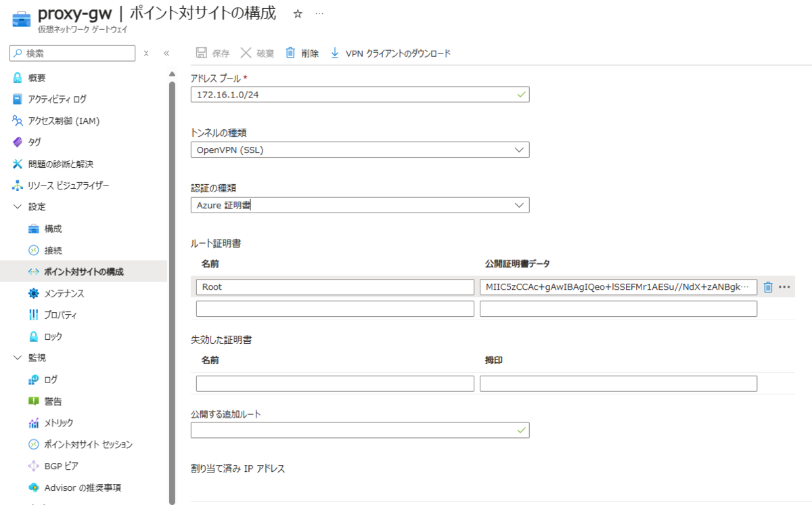Click the アクティビティ ログ icon
812x505 pixels.
coord(18,100)
